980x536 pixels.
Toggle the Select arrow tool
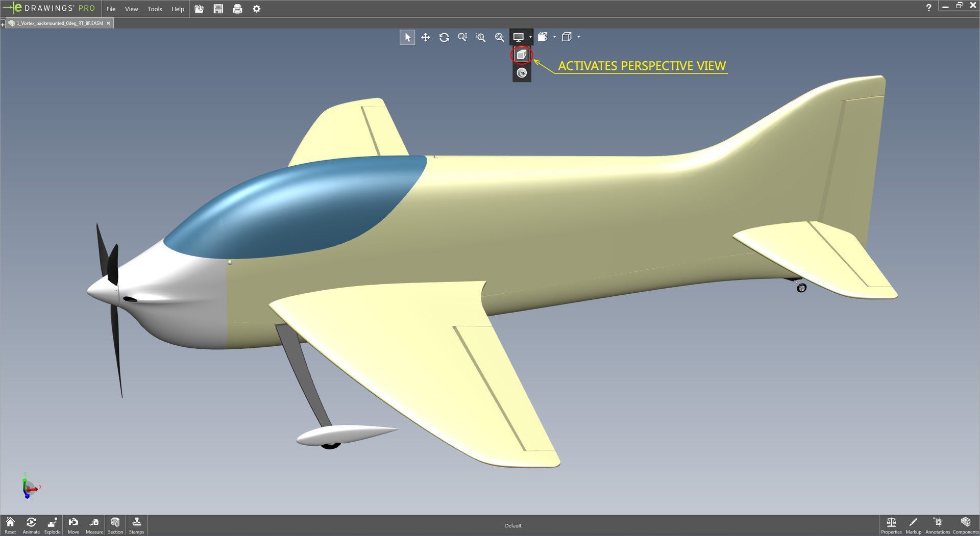pos(407,37)
